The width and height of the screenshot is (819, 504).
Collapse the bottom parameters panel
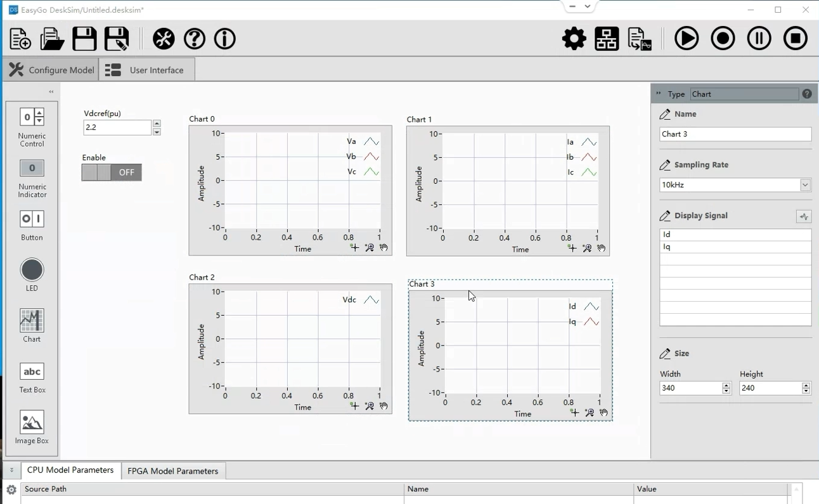tap(11, 470)
